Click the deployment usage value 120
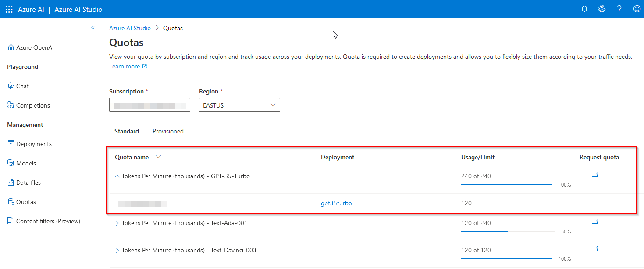Image resolution: width=644 pixels, height=269 pixels. coord(466,203)
